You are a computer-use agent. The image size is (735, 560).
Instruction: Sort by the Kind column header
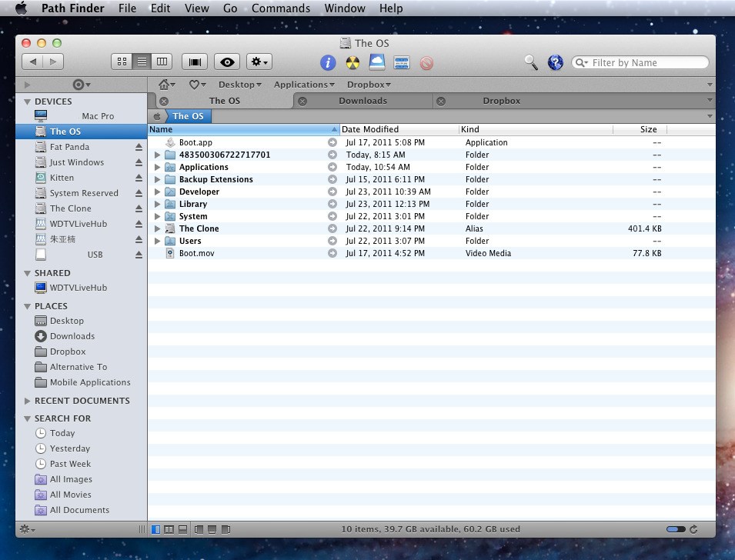tap(536, 129)
